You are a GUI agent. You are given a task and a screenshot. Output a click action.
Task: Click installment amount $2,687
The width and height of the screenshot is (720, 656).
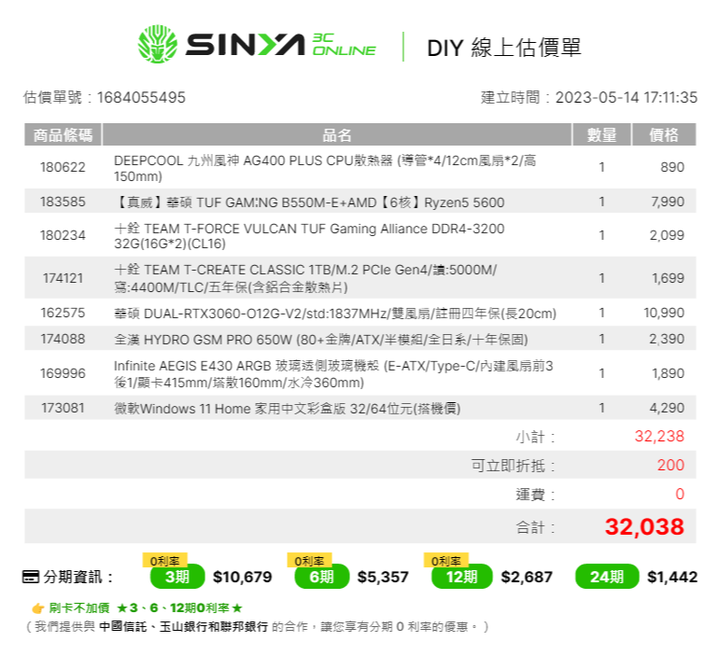pyautogui.click(x=527, y=577)
